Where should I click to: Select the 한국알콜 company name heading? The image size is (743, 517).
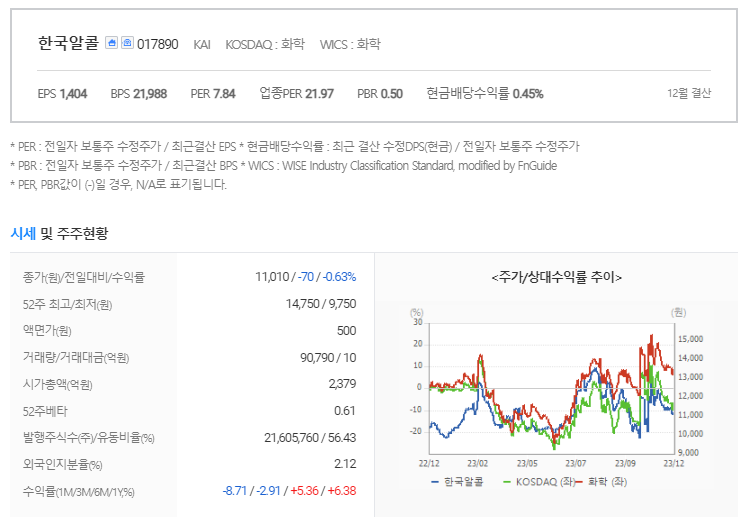68,43
